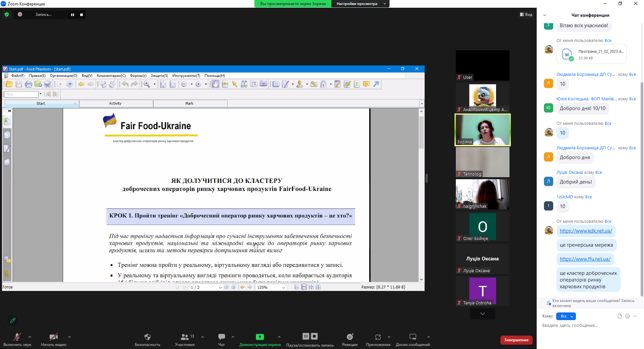The image size is (644, 349).
Task: Click the Foxit document vertical scrollbar
Action: (x=421, y=133)
